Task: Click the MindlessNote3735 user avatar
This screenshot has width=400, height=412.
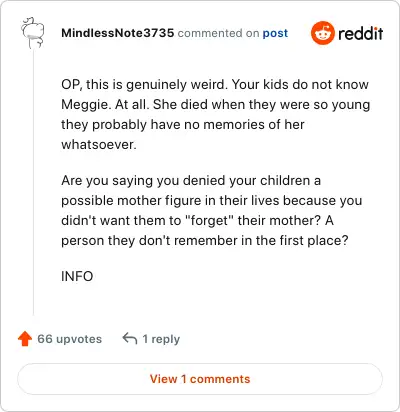Action: pyautogui.click(x=33, y=33)
